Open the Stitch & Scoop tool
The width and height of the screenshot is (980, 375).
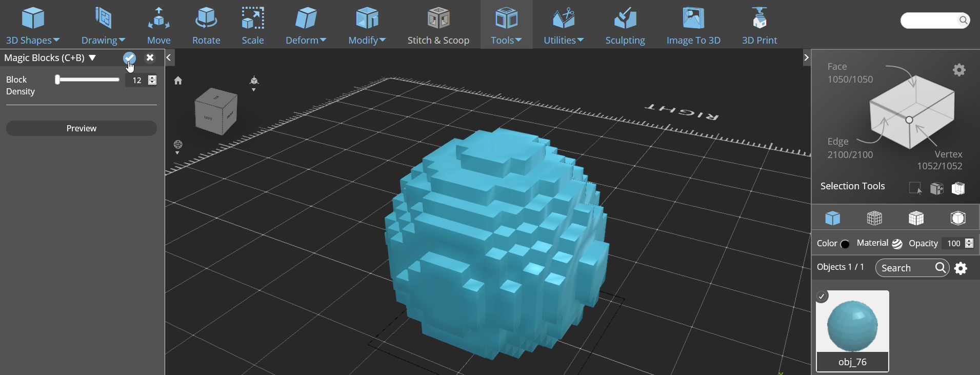pos(438,25)
